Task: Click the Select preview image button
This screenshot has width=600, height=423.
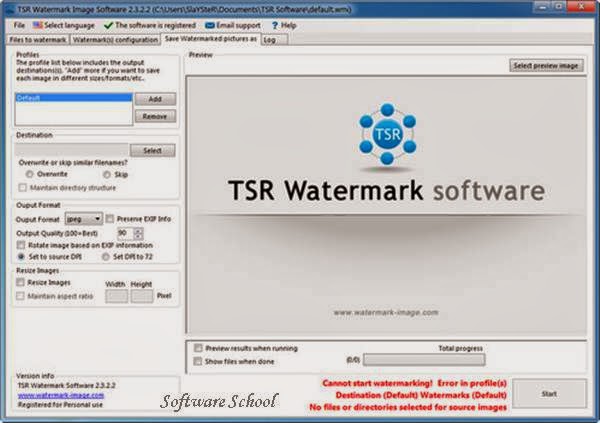Action: click(546, 65)
